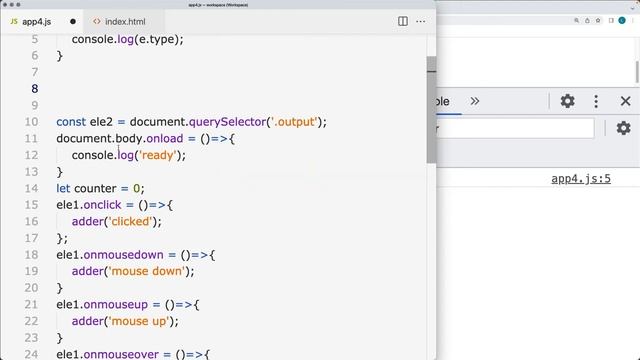Click line number 8 in gutter

[35, 89]
